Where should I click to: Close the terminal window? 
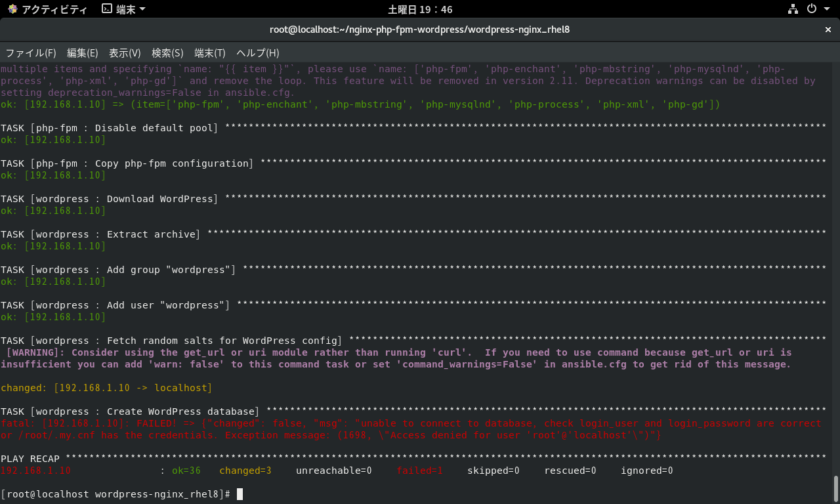click(x=828, y=30)
